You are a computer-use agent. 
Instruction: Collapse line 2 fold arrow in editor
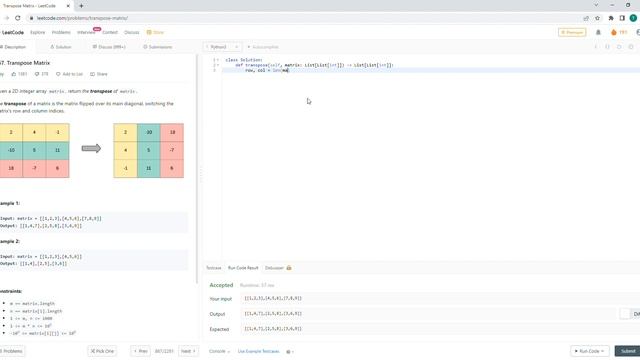tap(218, 65)
